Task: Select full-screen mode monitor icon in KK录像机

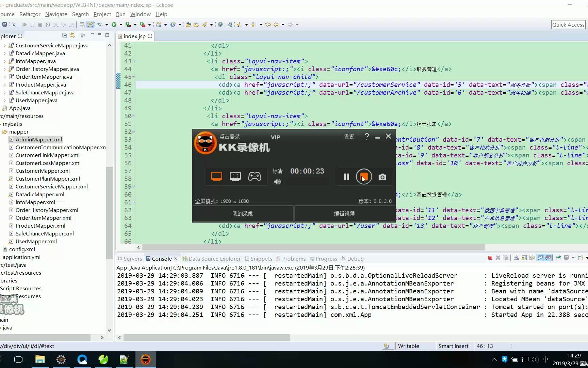Action: pyautogui.click(x=216, y=176)
